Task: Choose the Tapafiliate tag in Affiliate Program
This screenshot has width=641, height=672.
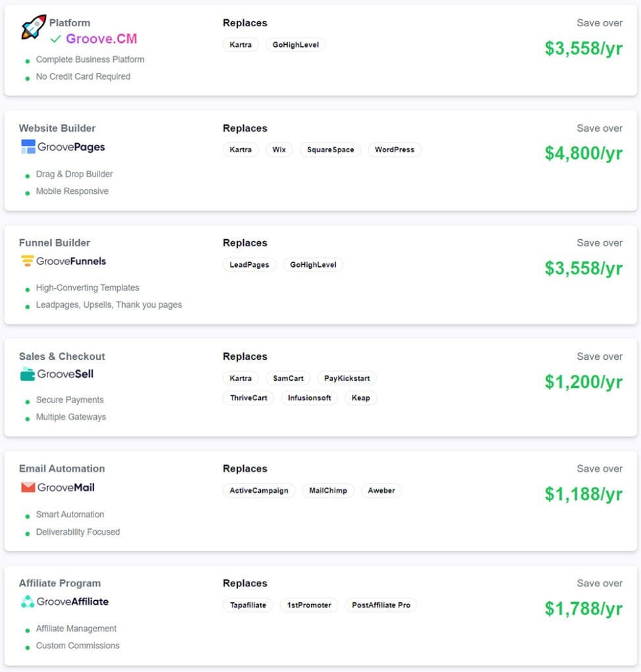Action: (x=248, y=605)
